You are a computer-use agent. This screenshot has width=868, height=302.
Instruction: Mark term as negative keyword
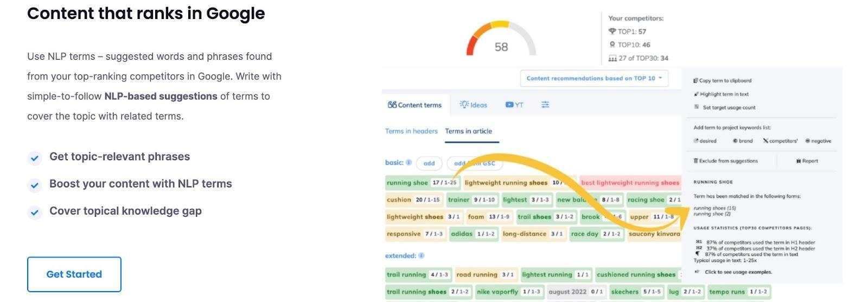click(x=818, y=141)
